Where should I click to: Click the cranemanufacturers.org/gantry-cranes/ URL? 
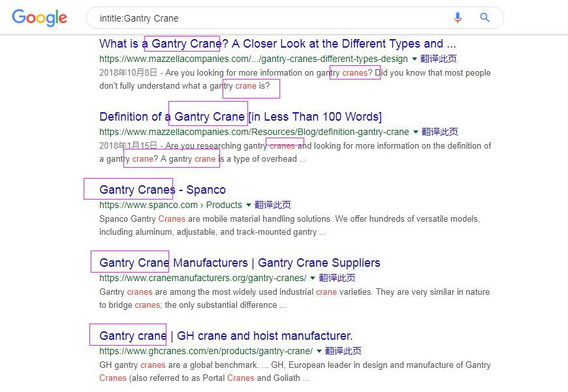[x=203, y=279]
